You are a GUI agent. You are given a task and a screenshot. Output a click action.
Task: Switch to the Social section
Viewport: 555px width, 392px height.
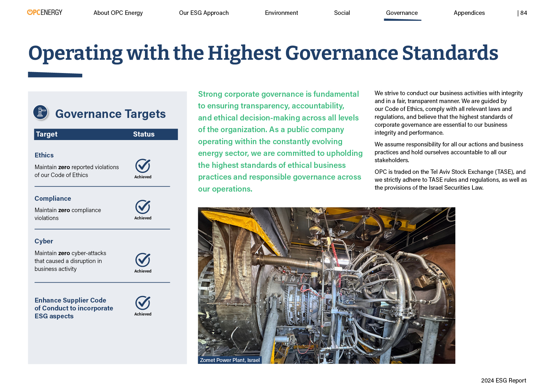click(342, 13)
